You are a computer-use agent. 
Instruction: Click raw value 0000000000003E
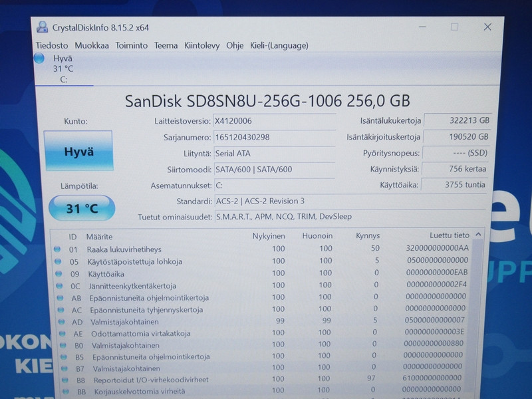click(x=434, y=331)
